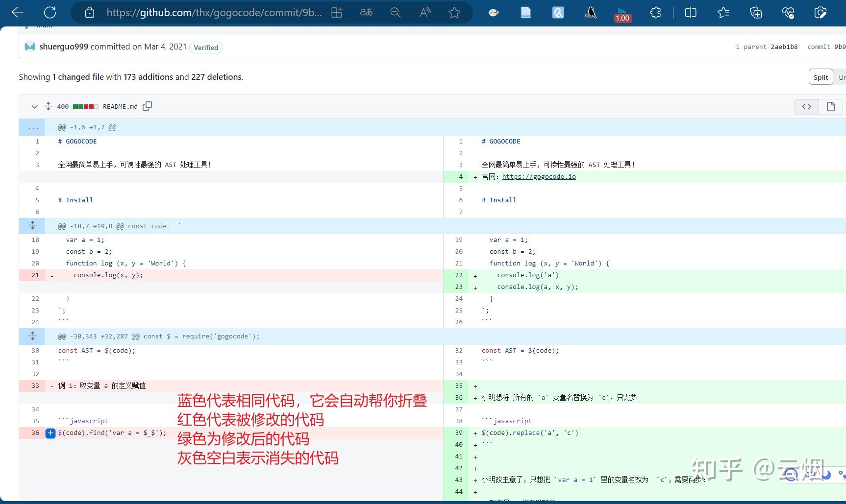Copy the README.md file path
The image size is (846, 504).
click(148, 106)
